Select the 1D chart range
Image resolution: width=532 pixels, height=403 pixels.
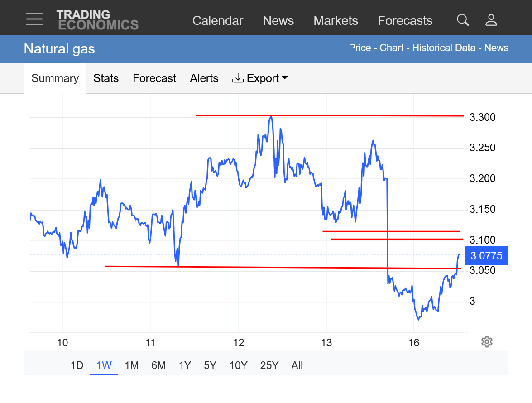(77, 365)
